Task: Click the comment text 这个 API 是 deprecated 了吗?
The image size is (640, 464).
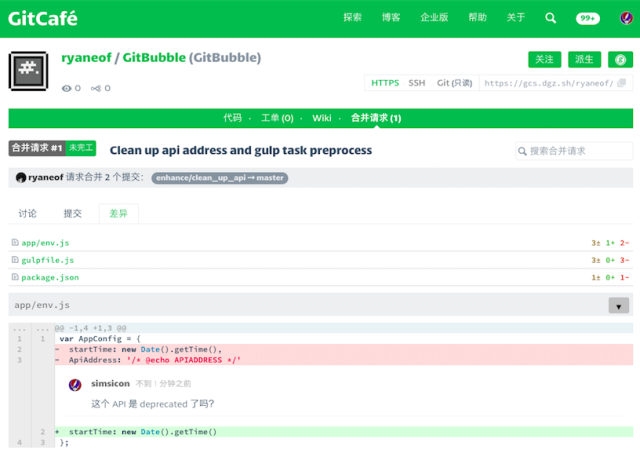Action: 153,404
